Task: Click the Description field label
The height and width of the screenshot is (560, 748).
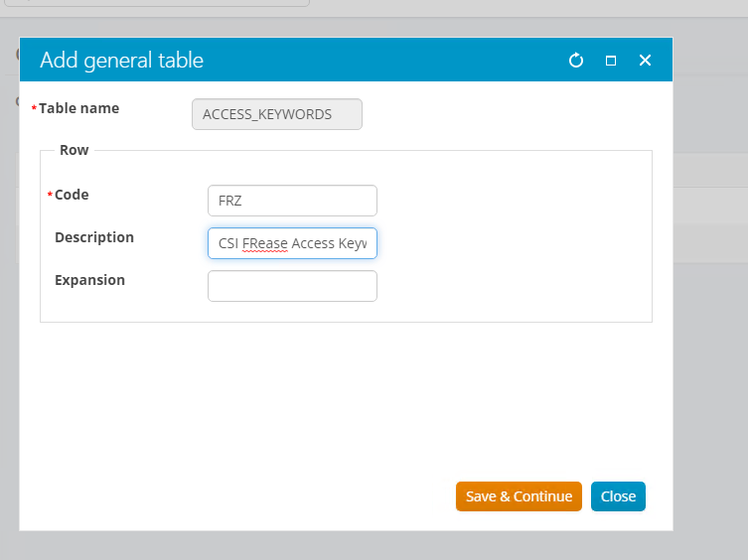Action: point(94,237)
